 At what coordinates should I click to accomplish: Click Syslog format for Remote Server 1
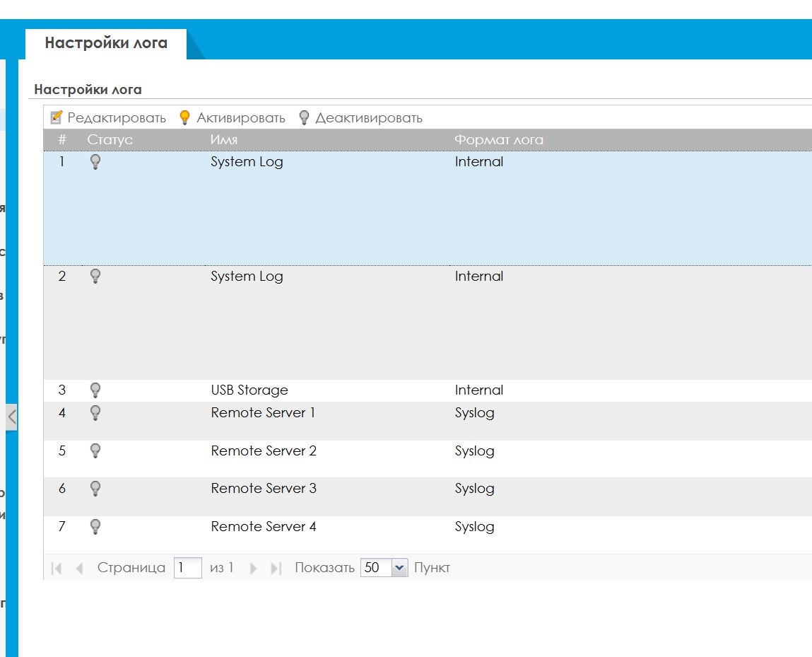click(x=474, y=414)
